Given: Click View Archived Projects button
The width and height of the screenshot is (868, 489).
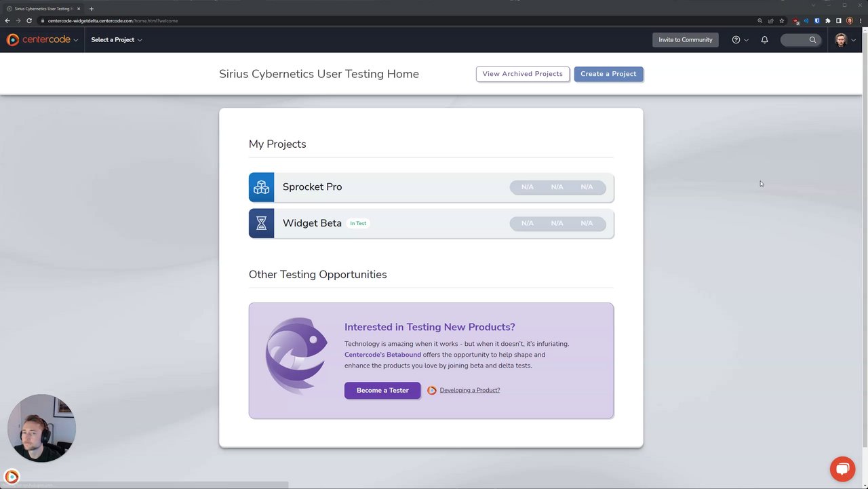Looking at the screenshot, I should 523,74.
